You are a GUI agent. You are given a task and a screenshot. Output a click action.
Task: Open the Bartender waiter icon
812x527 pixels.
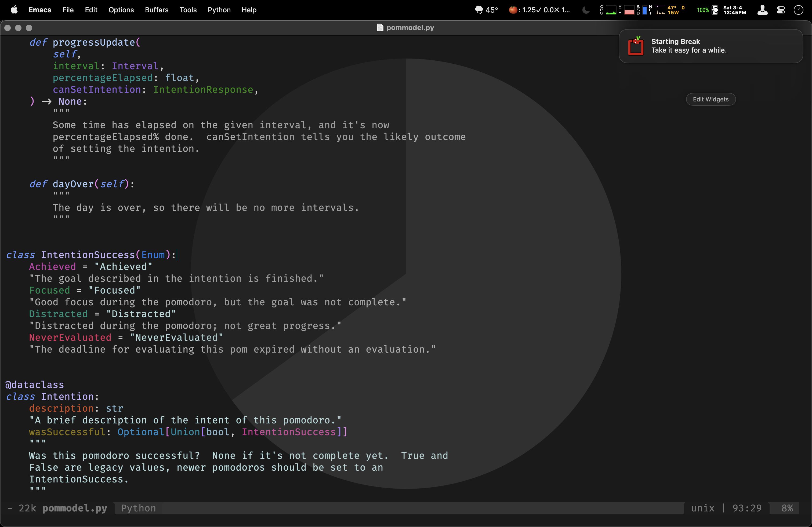click(762, 10)
